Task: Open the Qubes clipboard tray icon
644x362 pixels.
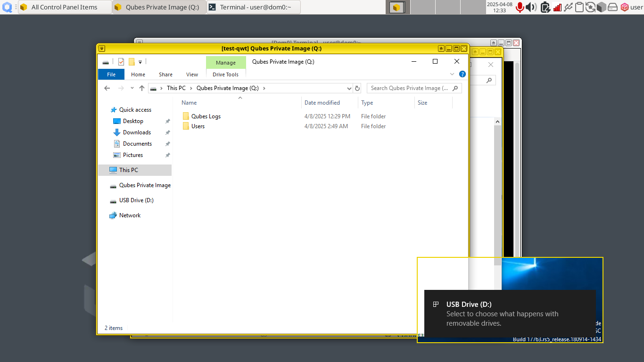Action: (x=579, y=7)
